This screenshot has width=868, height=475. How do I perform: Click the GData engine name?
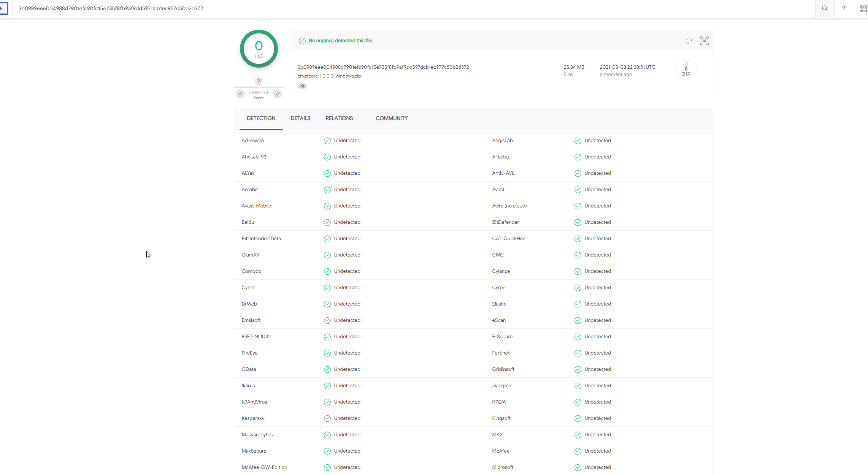[249, 369]
